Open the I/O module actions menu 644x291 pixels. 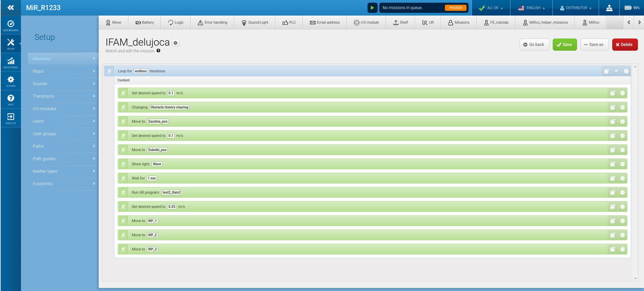366,22
